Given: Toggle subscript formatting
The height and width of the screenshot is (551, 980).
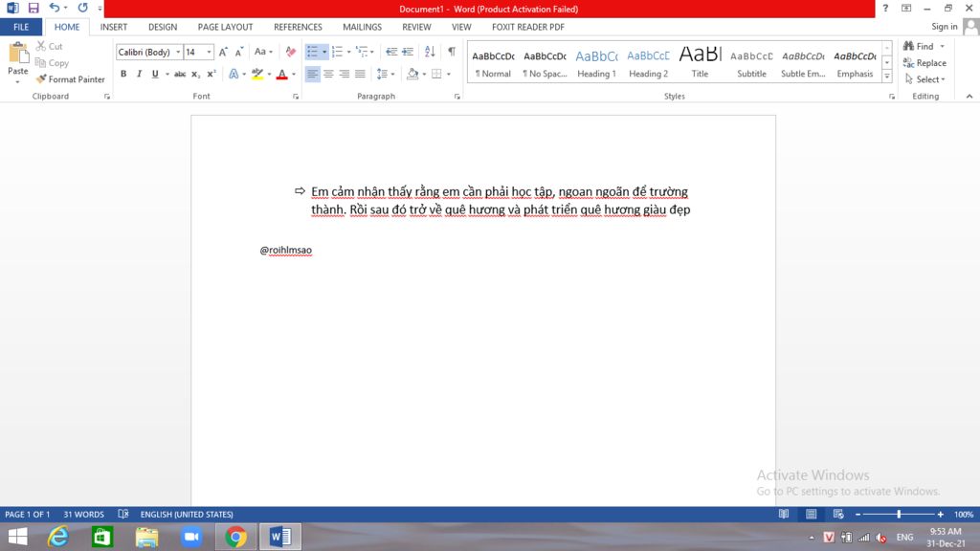Looking at the screenshot, I should point(195,74).
